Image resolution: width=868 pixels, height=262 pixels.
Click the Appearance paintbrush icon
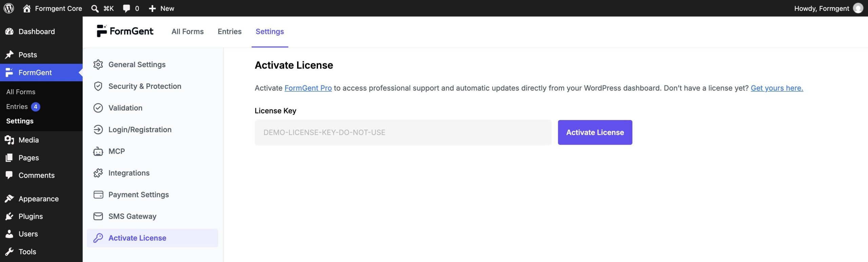pos(9,199)
